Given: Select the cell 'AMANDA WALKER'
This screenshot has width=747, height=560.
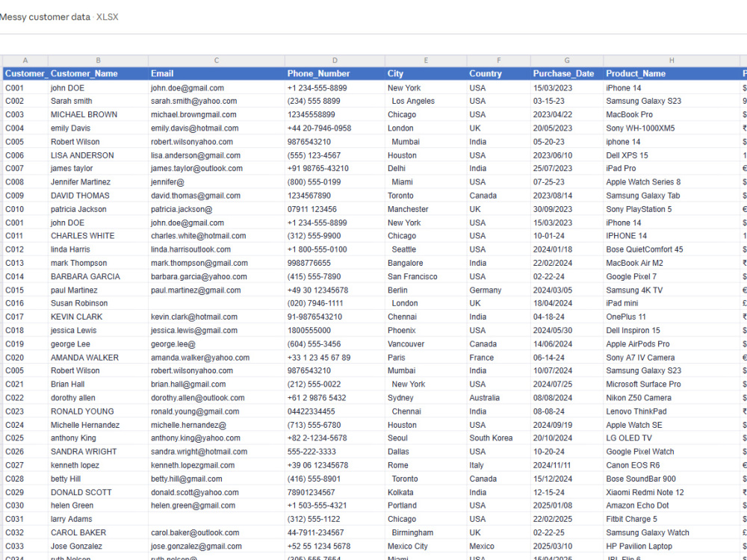Looking at the screenshot, I should pos(98,358).
